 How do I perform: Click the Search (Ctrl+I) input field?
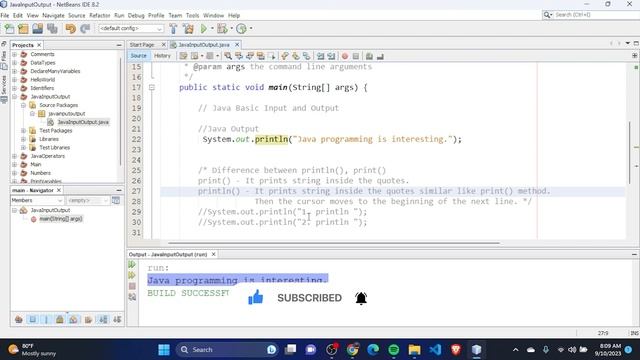[597, 15]
